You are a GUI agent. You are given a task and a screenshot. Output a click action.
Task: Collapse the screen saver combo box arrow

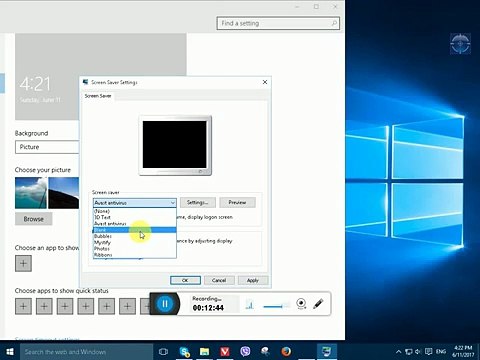(172, 203)
